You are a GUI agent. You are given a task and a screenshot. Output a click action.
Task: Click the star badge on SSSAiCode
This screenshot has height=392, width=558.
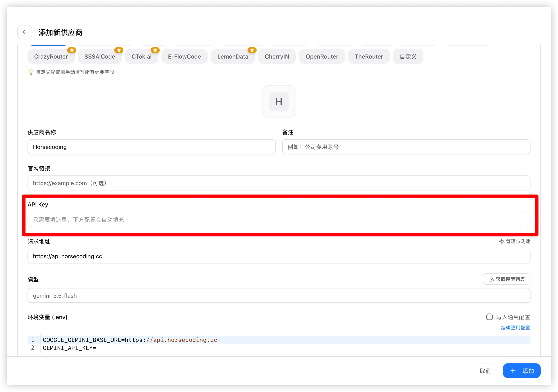click(119, 50)
